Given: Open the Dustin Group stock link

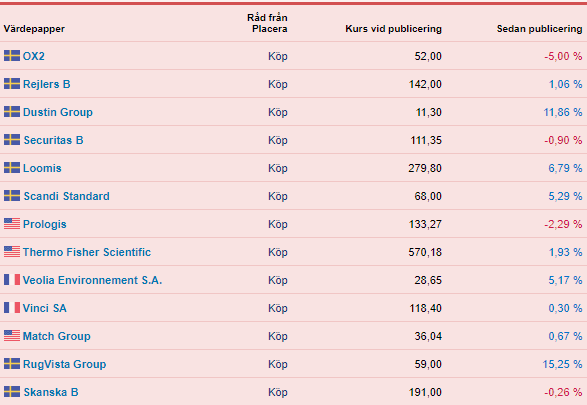Looking at the screenshot, I should click(58, 112).
